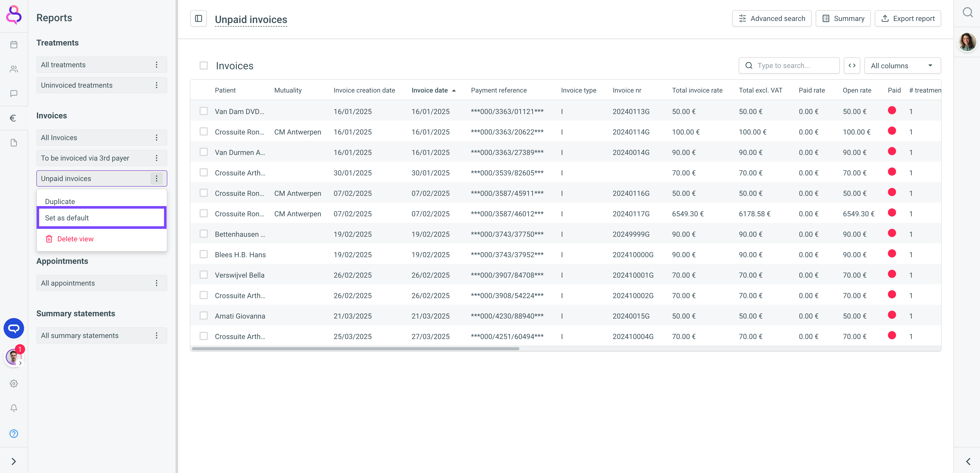Check the Van Dam DVD row checkbox
Viewport: 980px width, 473px height.
pyautogui.click(x=203, y=111)
